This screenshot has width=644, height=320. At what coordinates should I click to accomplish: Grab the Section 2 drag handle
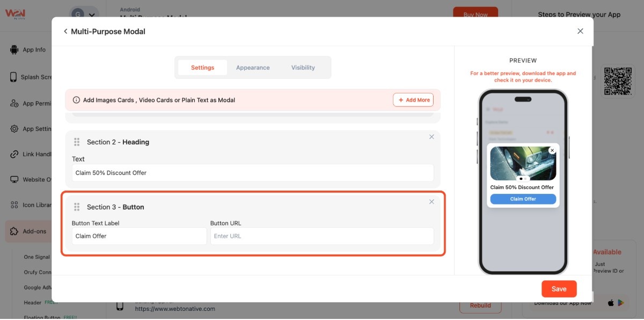pos(77,142)
